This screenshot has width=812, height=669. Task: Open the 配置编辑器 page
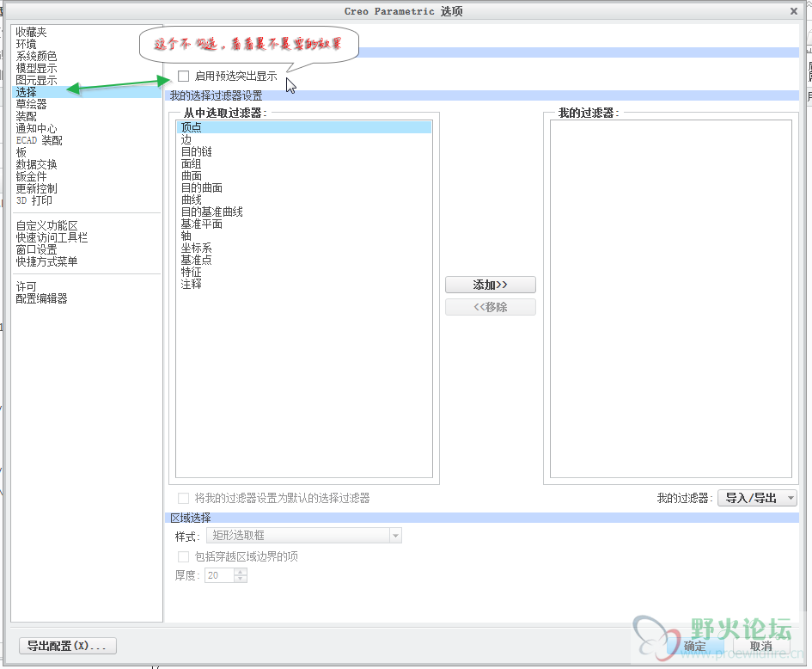coord(41,298)
